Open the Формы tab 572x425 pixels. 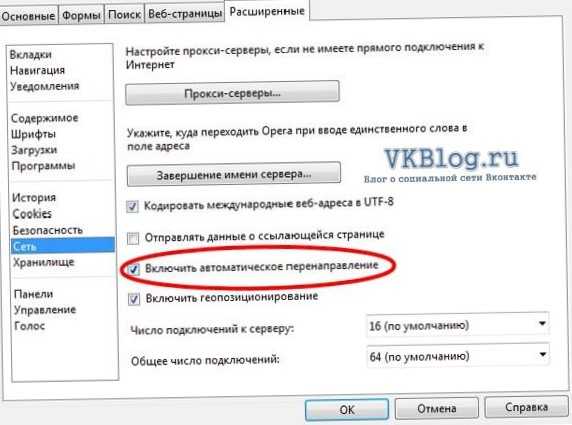pyautogui.click(x=81, y=16)
